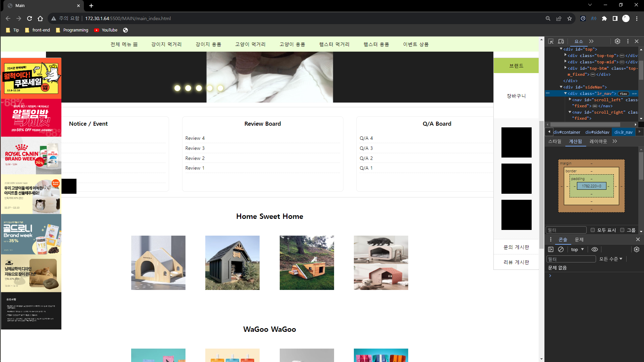Image resolution: width=644 pixels, height=362 pixels.
Task: Switch to the 문제 drawer tab
Action: pos(579,240)
